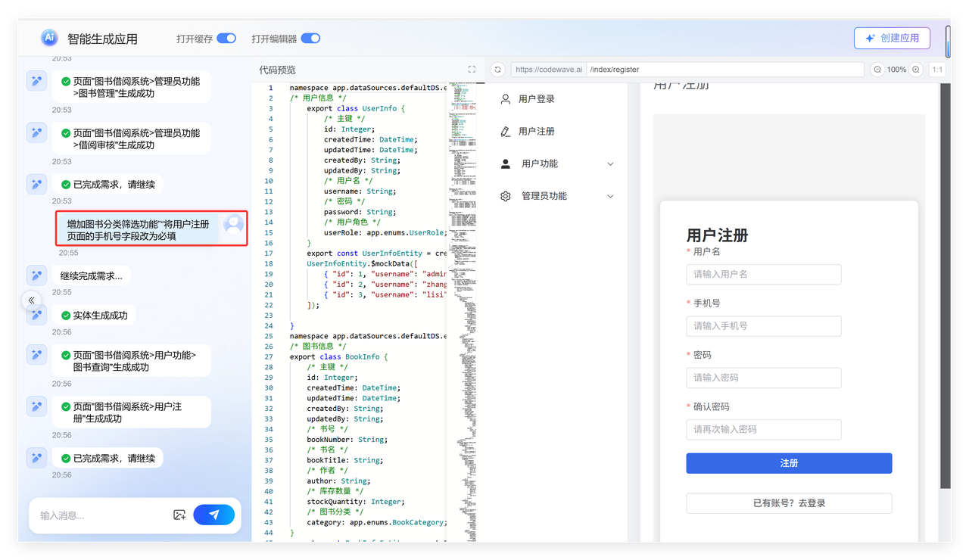969x560 pixels.
Task: Click the browser window scrollbar at top right
Action: (x=948, y=42)
